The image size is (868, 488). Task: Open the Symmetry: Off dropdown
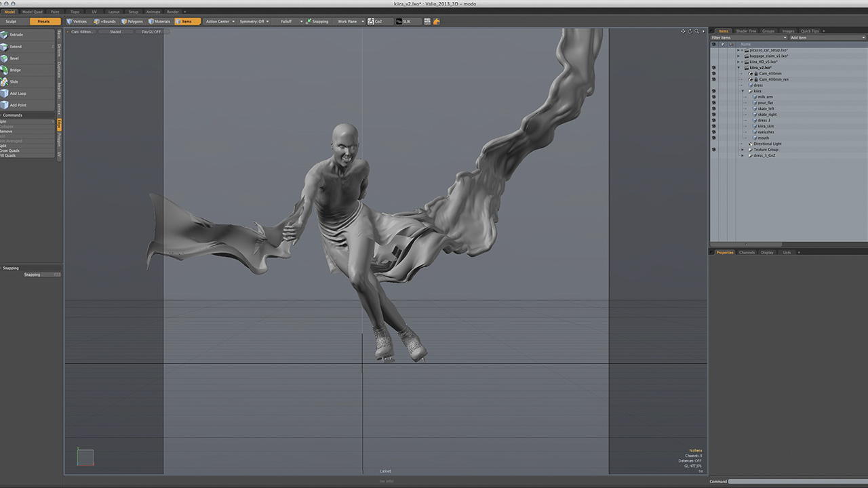(x=254, y=21)
